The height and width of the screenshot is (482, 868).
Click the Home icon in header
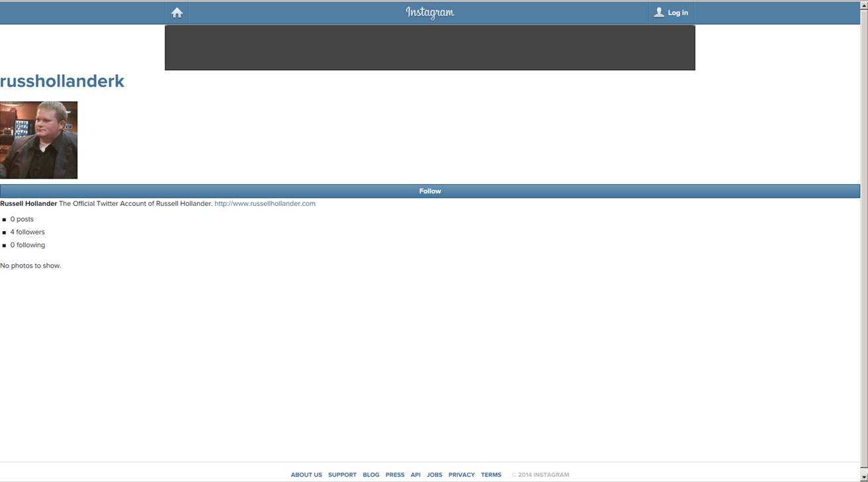point(177,13)
